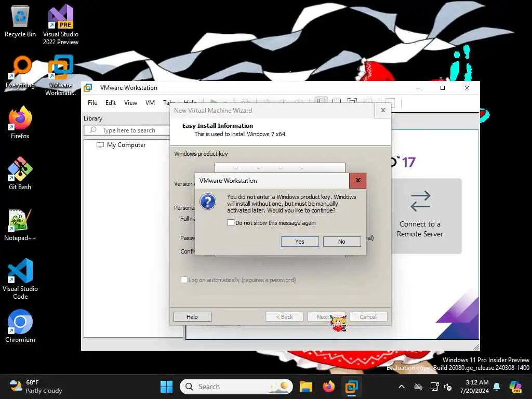Click the full screen toolbar icon
The height and width of the screenshot is (399, 532).
pyautogui.click(x=352, y=102)
